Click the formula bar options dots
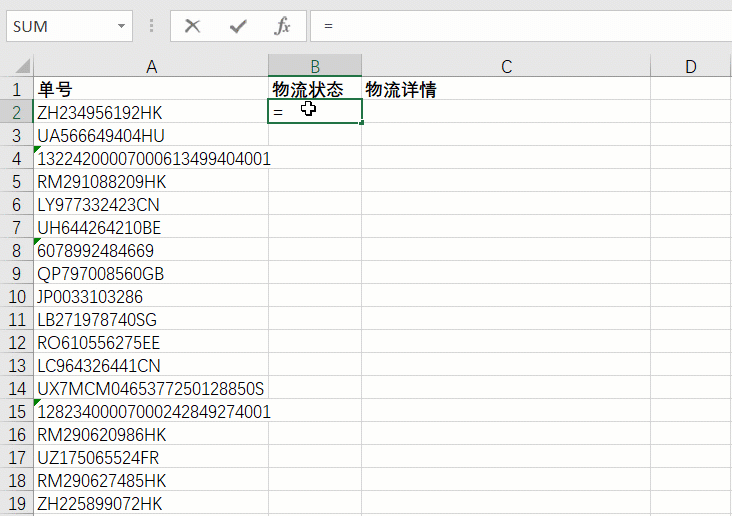The width and height of the screenshot is (732, 516). coord(151,26)
